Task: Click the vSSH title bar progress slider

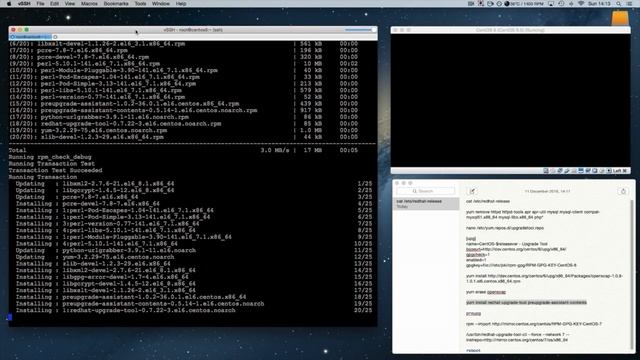Action: (x=360, y=30)
